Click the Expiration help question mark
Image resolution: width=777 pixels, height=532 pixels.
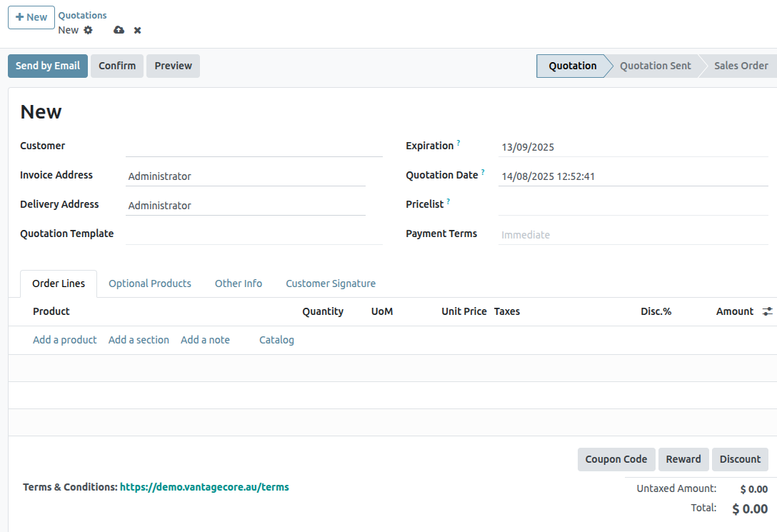click(458, 144)
